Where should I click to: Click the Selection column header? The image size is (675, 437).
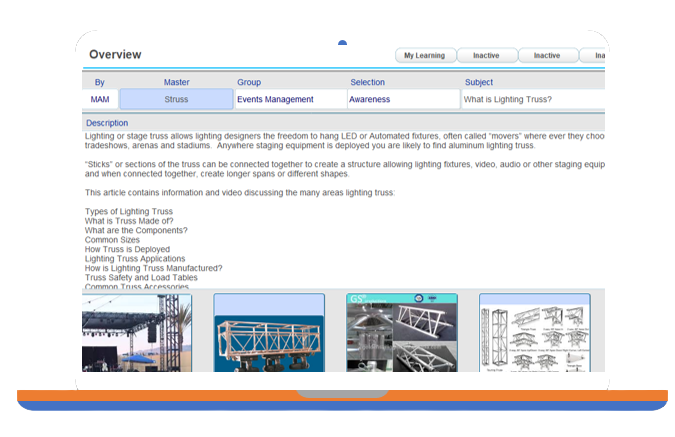tap(368, 82)
